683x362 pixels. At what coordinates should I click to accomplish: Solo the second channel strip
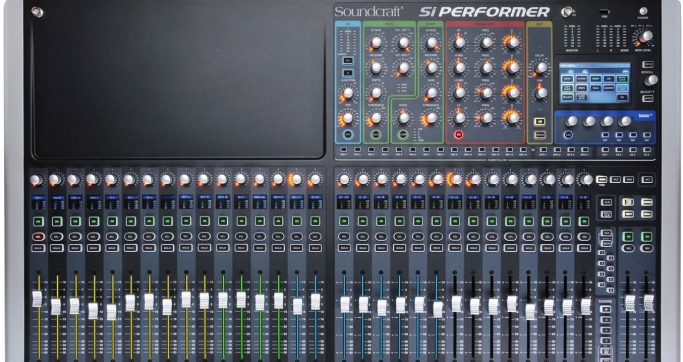click(x=57, y=248)
